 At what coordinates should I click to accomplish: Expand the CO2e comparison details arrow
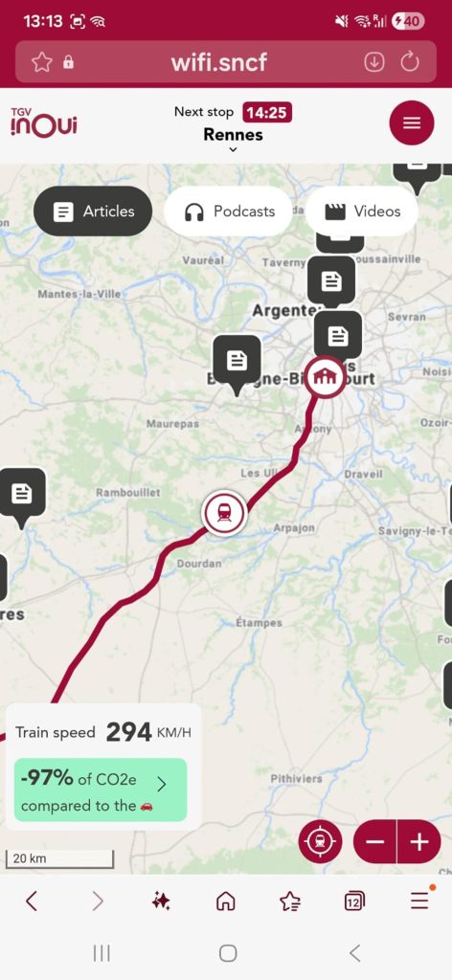[161, 785]
